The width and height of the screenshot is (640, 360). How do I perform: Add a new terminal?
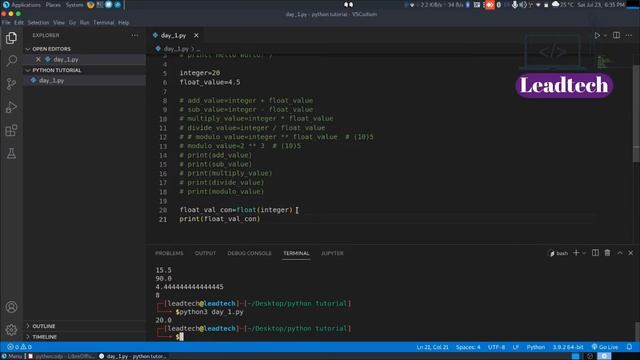(x=576, y=253)
